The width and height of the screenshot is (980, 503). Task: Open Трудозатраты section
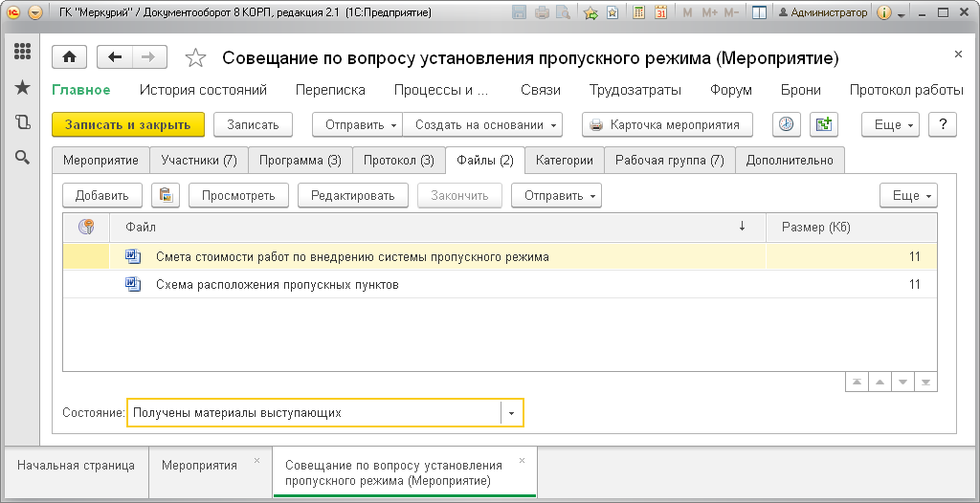pyautogui.click(x=635, y=90)
